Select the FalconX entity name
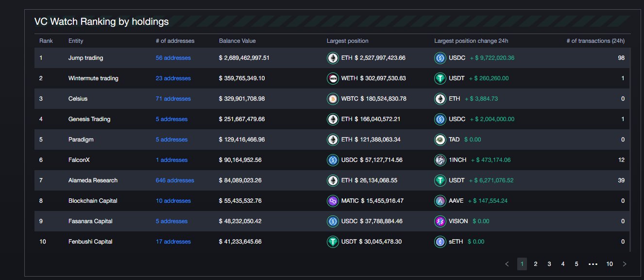This screenshot has width=644, height=280. 79,160
